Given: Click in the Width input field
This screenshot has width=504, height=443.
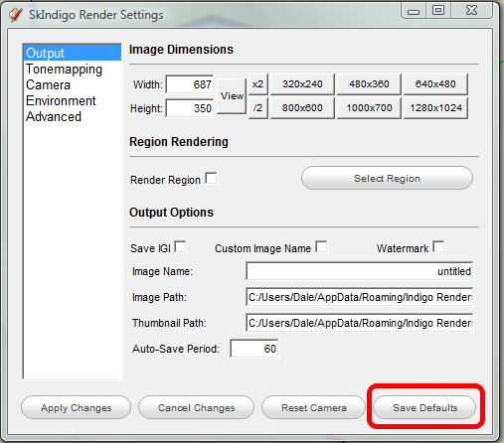Looking at the screenshot, I should (x=190, y=84).
